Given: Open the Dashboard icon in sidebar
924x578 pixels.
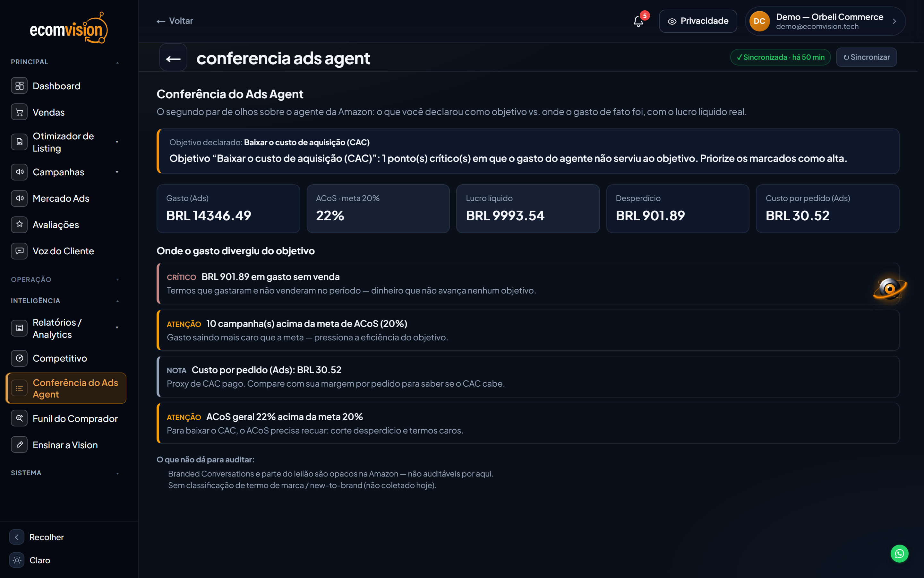Looking at the screenshot, I should click(19, 86).
